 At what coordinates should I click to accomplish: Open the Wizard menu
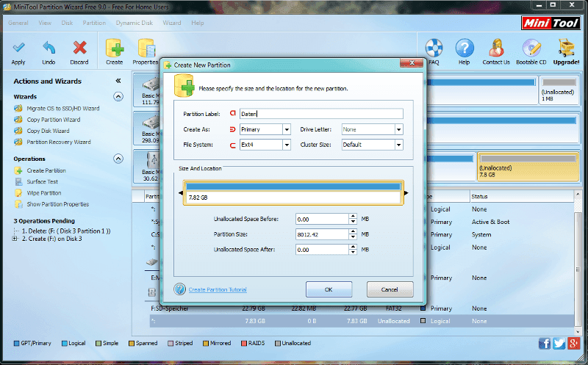click(172, 23)
